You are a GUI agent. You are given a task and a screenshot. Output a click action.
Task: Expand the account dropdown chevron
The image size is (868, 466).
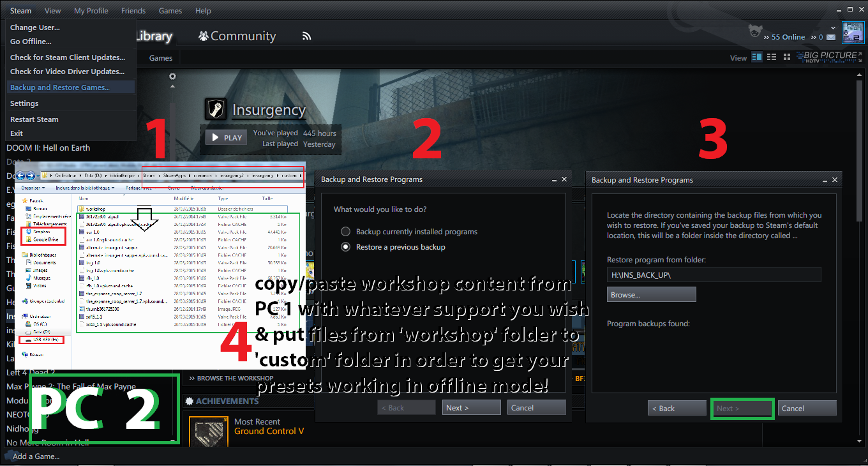[x=834, y=28]
